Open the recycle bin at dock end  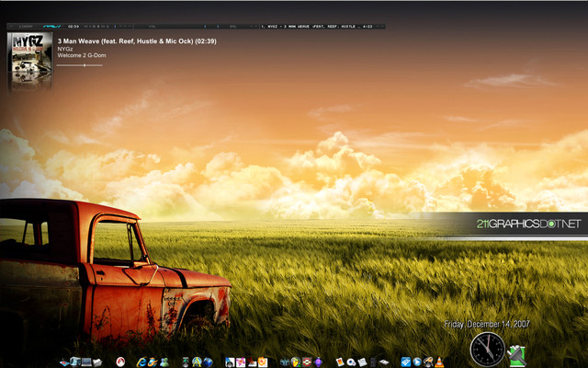[516, 354]
